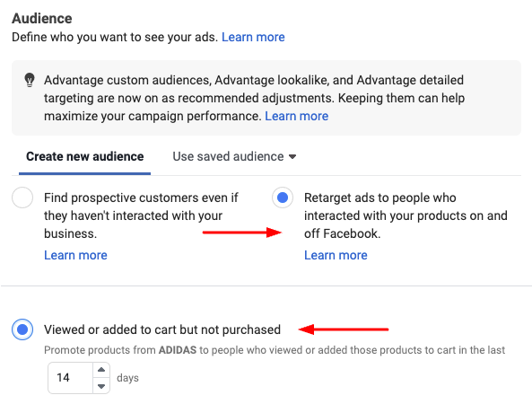Viewport: 532px width, 404px height.
Task: Open Learn more under Retarget ads option
Action: point(336,255)
